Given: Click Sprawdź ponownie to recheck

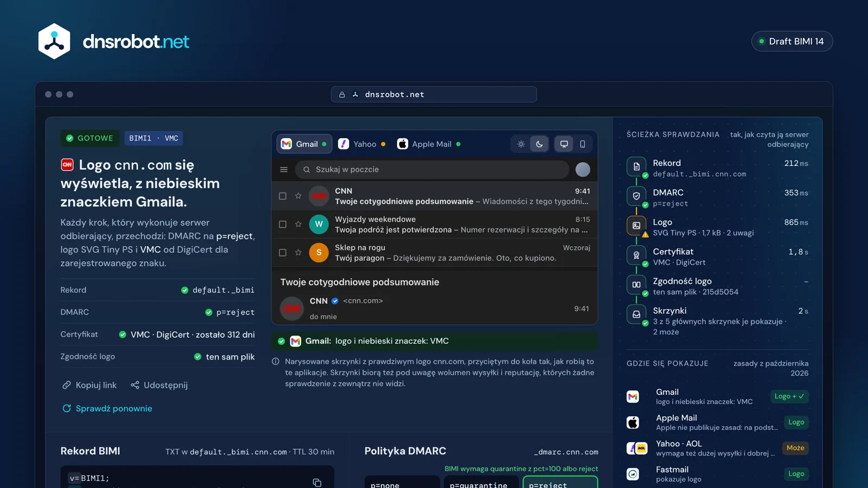Looking at the screenshot, I should 107,408.
